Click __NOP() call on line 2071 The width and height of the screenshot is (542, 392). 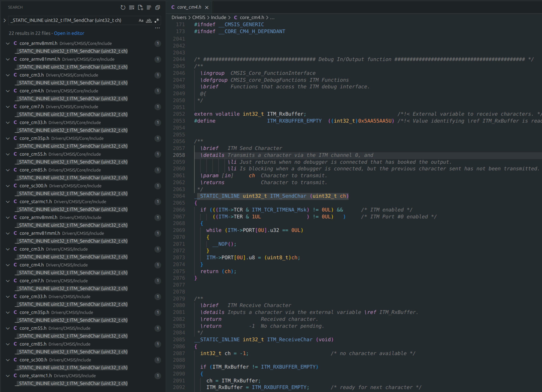coord(224,244)
